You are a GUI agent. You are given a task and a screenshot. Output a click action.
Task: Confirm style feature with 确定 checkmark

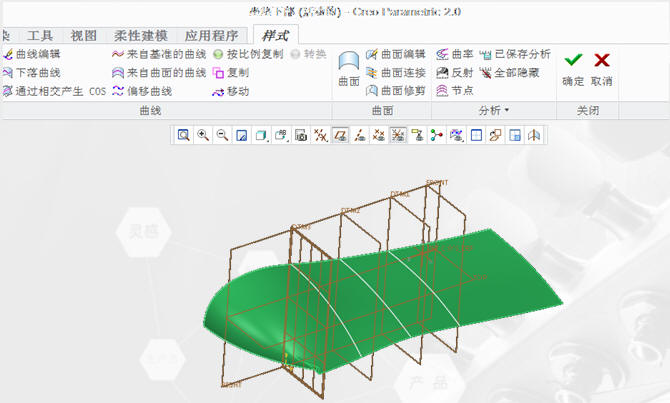pyautogui.click(x=573, y=69)
